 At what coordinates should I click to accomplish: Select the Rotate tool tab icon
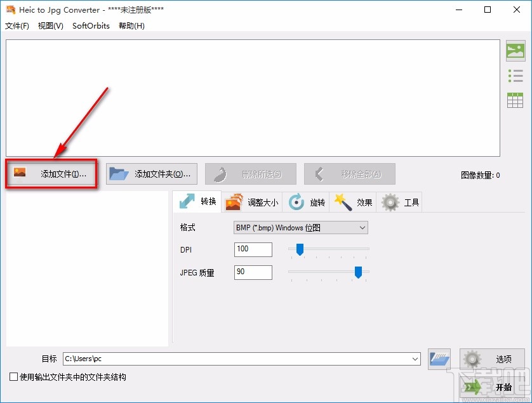pyautogui.click(x=296, y=202)
